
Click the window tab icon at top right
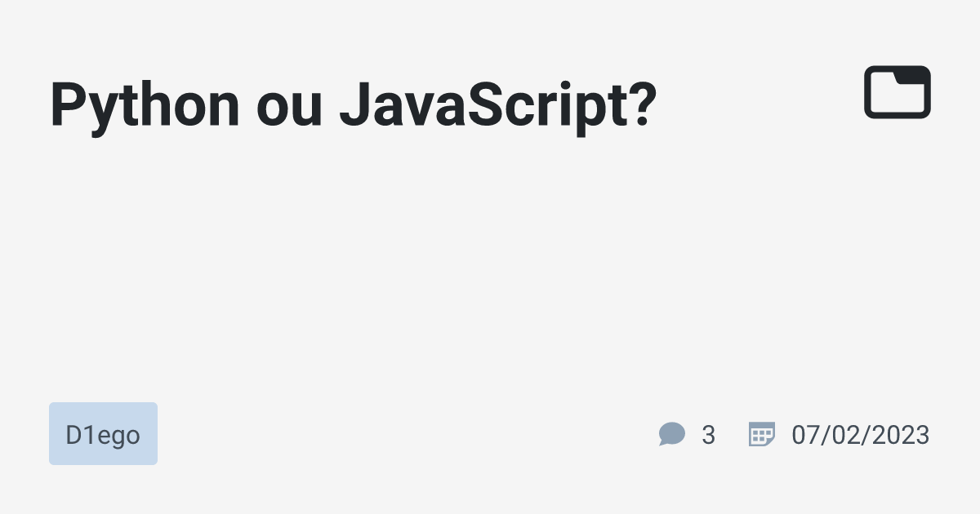(898, 92)
